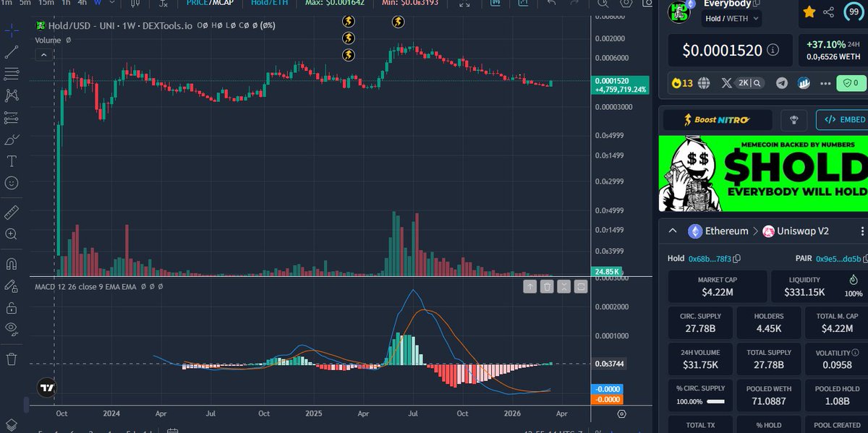868x433 pixels.
Task: Search X mentions 2K button
Action: (x=750, y=83)
